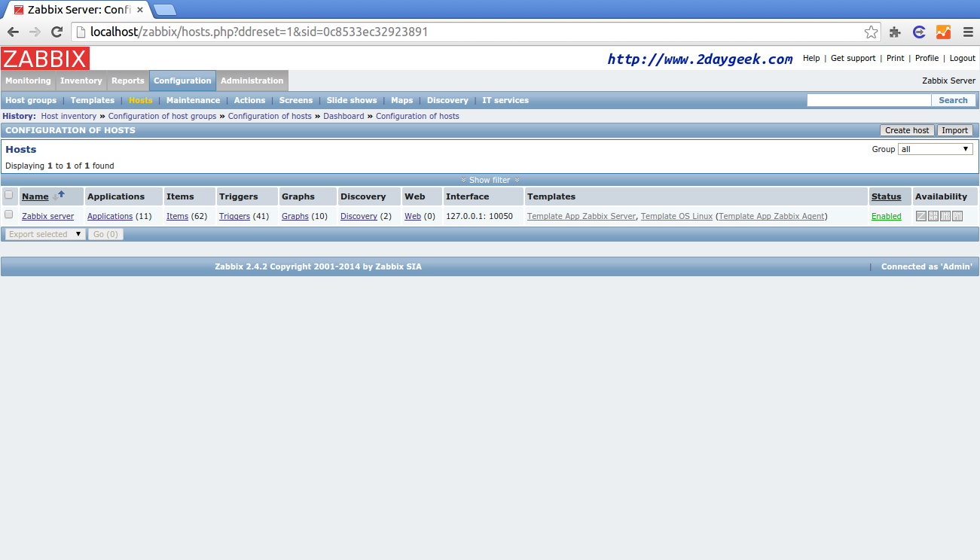Close the Zabbix Server browser tab
Image resolution: width=980 pixels, height=560 pixels.
[x=139, y=11]
